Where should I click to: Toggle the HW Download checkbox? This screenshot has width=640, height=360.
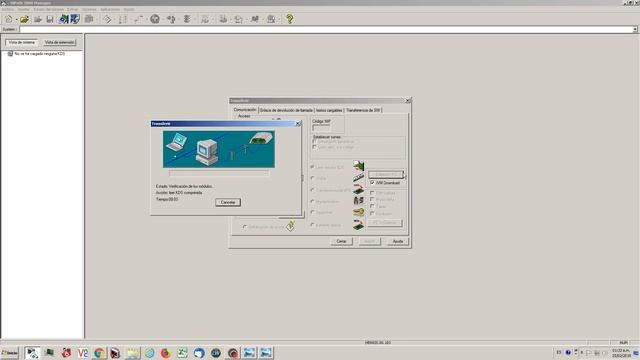[372, 183]
